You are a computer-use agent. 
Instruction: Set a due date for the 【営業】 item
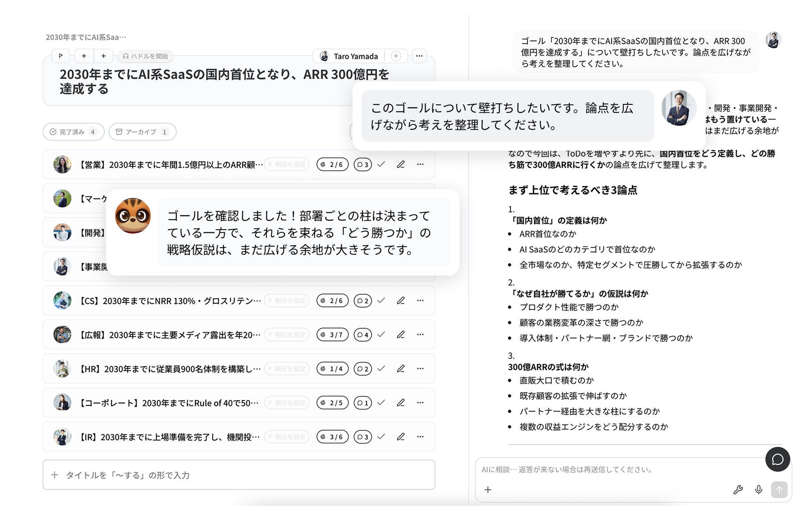287,165
